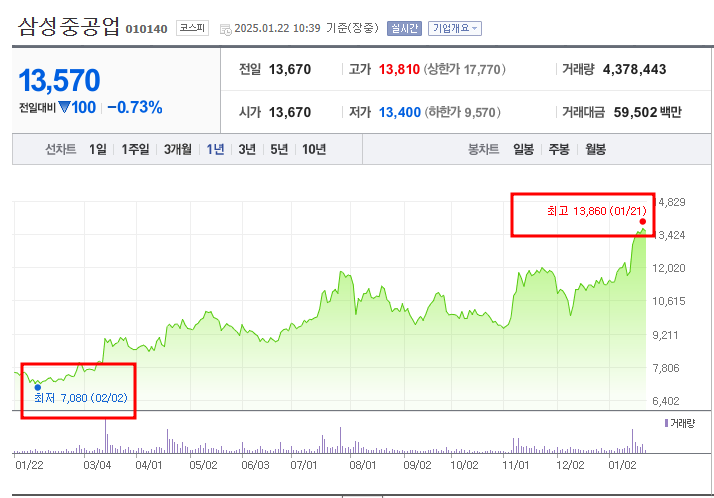714x498 pixels.
Task: Switch to the 월봉 candle chart
Action: pyautogui.click(x=596, y=149)
